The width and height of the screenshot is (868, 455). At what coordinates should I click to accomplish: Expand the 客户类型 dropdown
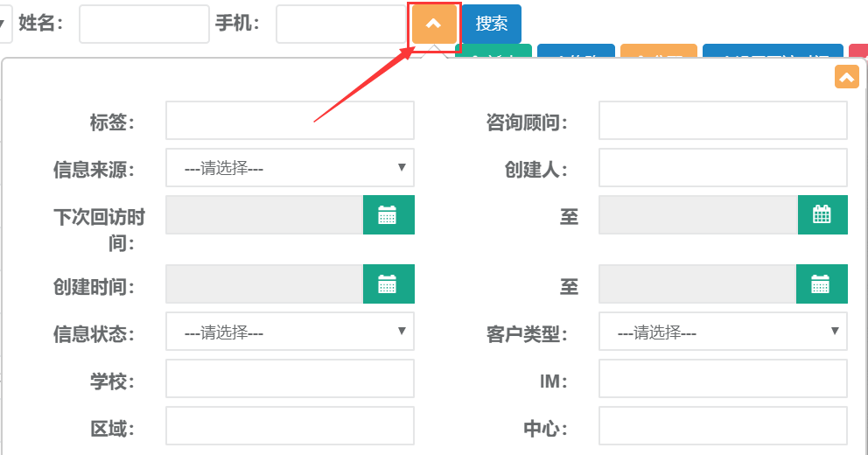(723, 332)
